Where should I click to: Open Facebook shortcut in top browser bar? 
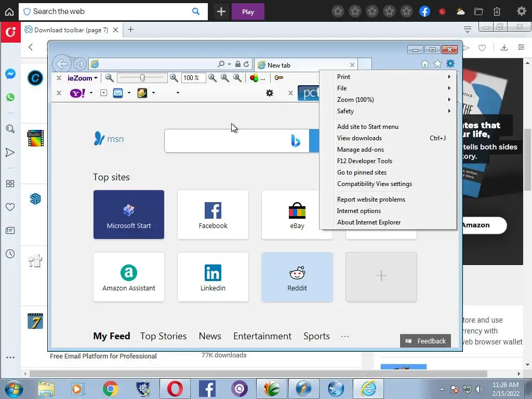click(424, 11)
